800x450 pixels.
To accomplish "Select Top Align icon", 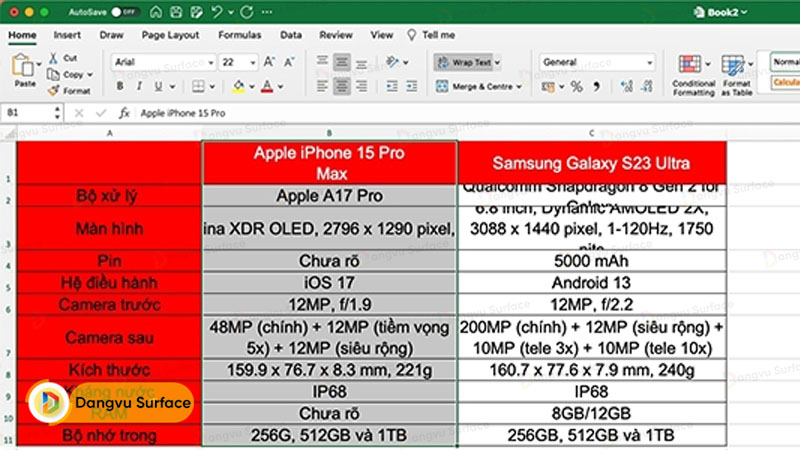I will coord(322,62).
